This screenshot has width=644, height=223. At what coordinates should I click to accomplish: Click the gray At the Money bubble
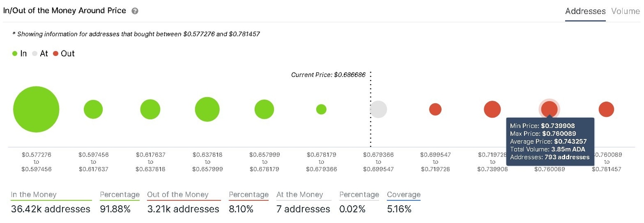pos(378,110)
